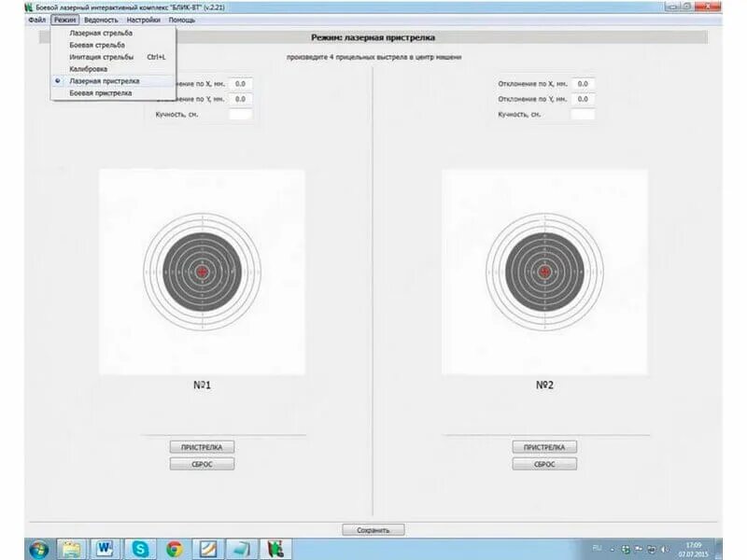Open the teal window app in taskbar

tap(242, 549)
